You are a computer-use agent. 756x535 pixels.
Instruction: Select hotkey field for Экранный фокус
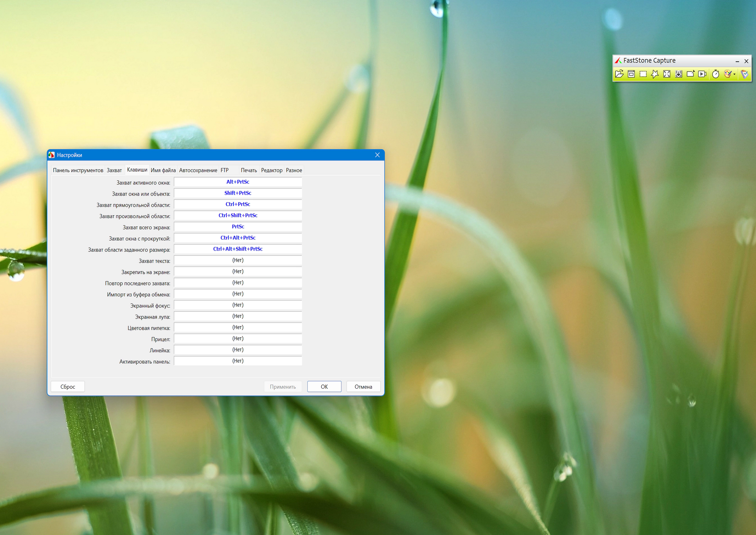[238, 305]
